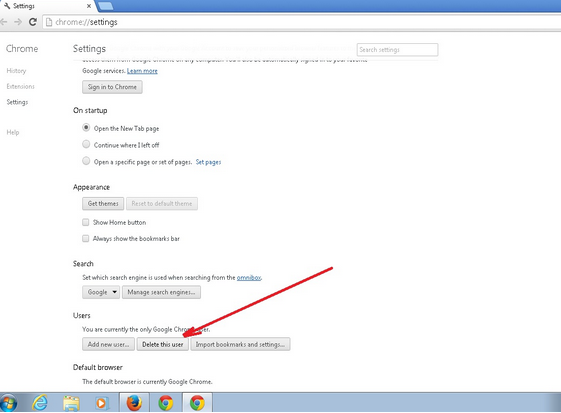This screenshot has height=413, width=561.
Task: Follow the omnibox link
Action: [249, 277]
